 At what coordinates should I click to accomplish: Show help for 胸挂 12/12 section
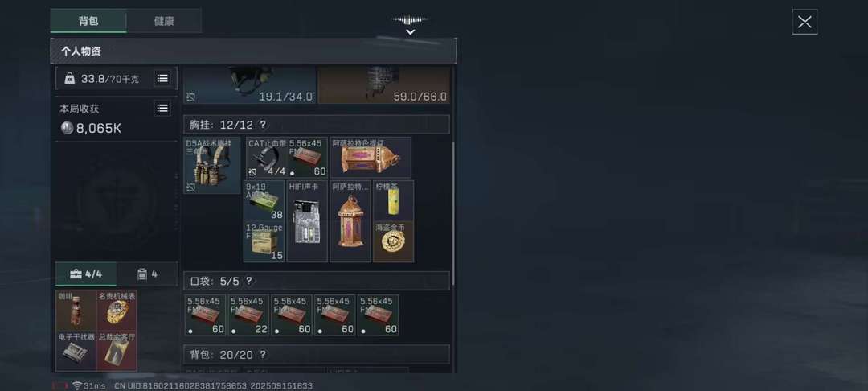point(262,125)
